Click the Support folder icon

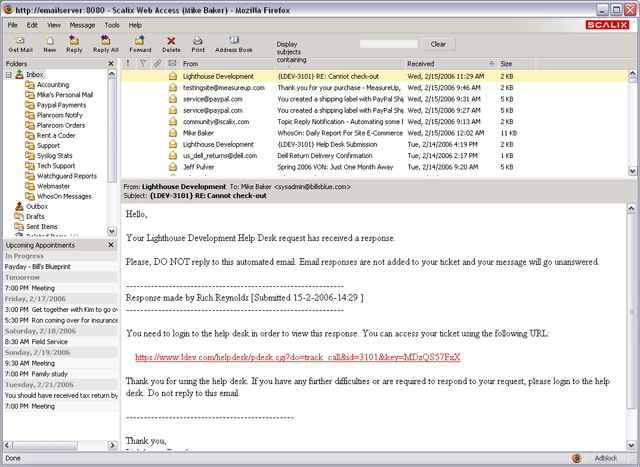point(29,145)
